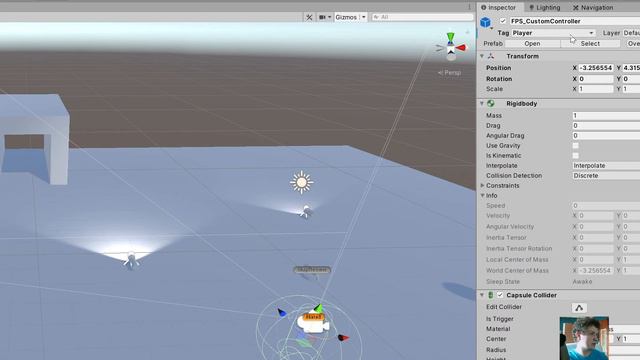This screenshot has width=640, height=360.
Task: Open the Tag dropdown showing Player
Action: coord(553,33)
